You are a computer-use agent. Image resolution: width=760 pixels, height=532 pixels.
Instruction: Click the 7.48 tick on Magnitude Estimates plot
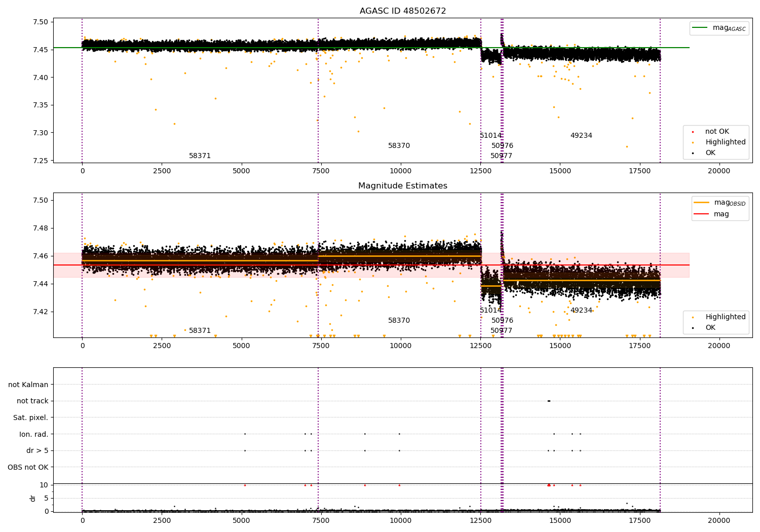tap(40, 228)
